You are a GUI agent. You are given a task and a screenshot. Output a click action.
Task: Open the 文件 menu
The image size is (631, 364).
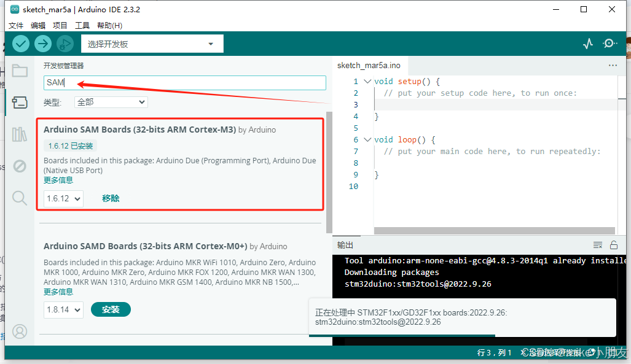pos(16,25)
